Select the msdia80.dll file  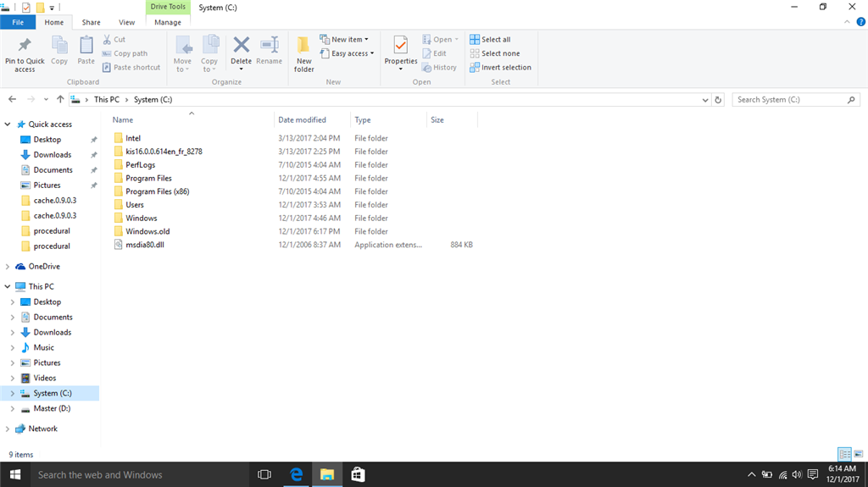tap(144, 245)
